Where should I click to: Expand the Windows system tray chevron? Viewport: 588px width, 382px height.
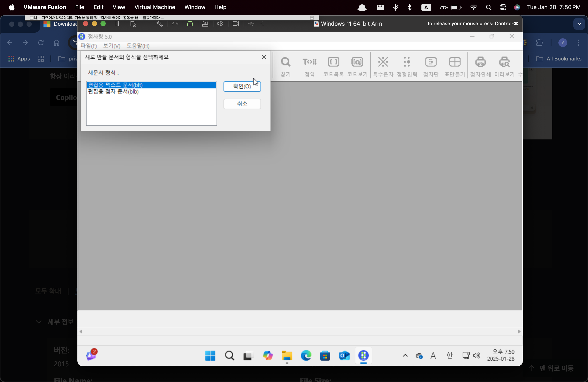pyautogui.click(x=405, y=356)
